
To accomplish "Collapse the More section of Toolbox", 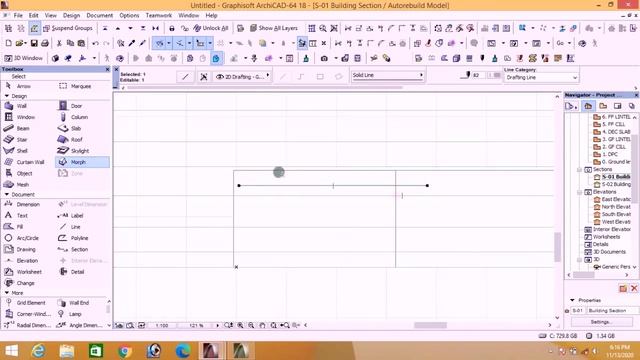I will pos(7,293).
